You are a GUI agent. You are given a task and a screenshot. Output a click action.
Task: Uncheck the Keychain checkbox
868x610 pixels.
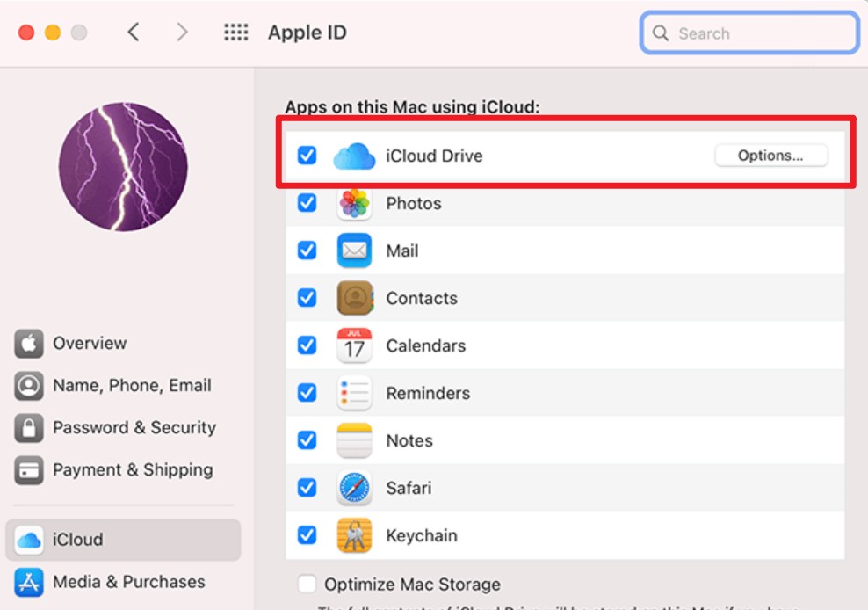pyautogui.click(x=307, y=535)
